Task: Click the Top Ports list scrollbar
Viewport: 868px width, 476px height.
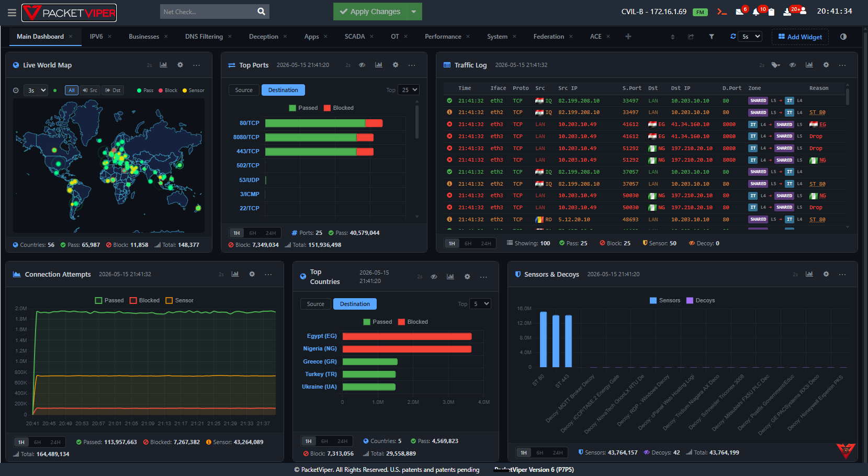Action: (x=417, y=122)
